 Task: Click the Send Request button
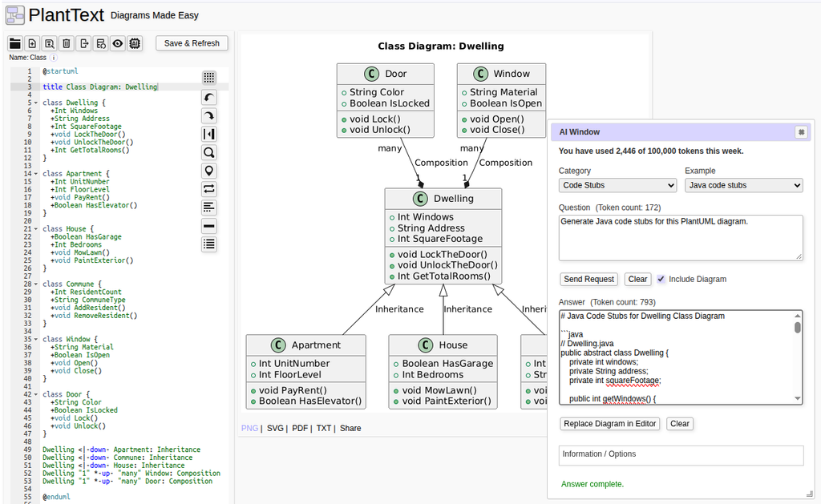click(x=588, y=279)
